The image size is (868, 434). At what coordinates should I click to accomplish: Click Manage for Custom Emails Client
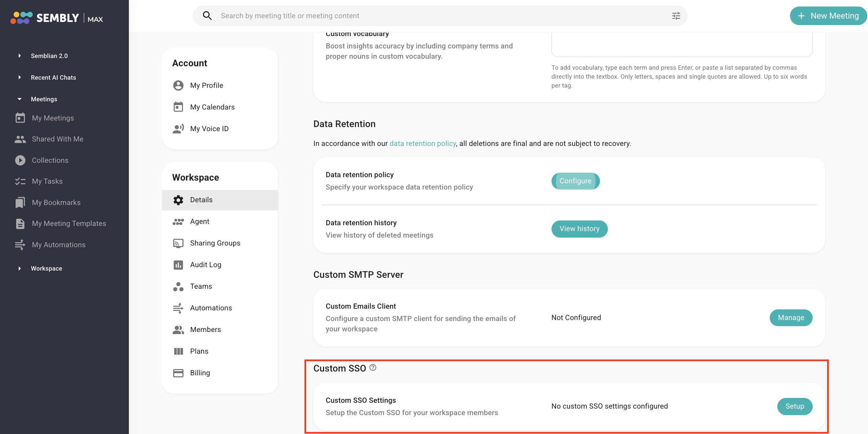point(791,318)
